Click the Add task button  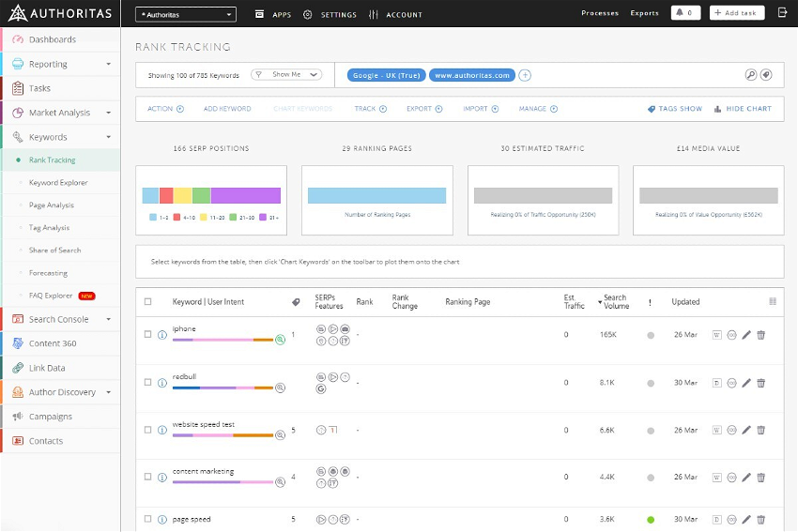[x=737, y=13]
